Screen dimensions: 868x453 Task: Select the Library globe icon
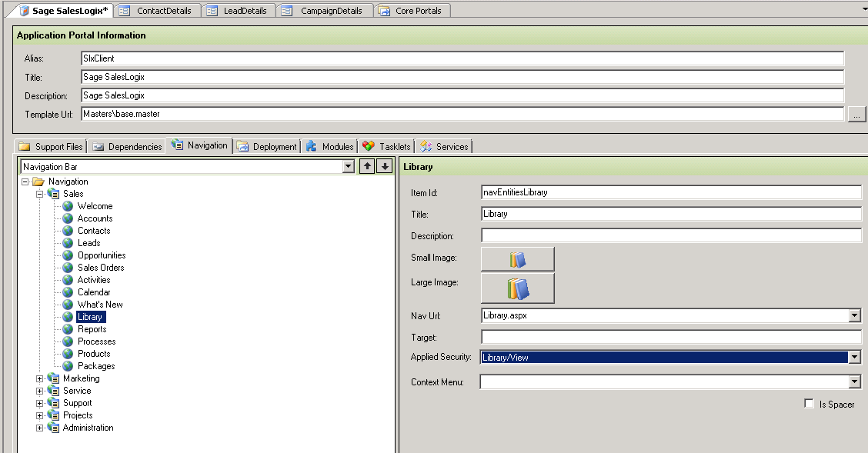[x=68, y=317]
